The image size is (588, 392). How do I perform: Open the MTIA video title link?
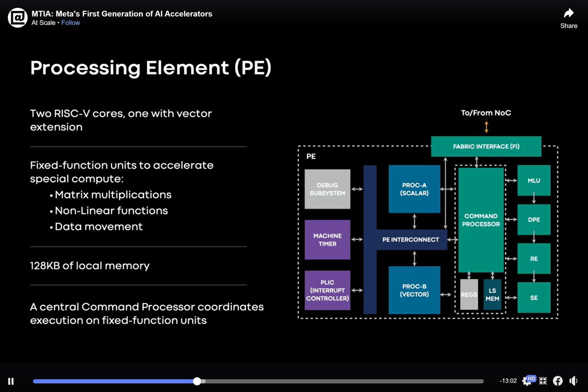tap(122, 14)
